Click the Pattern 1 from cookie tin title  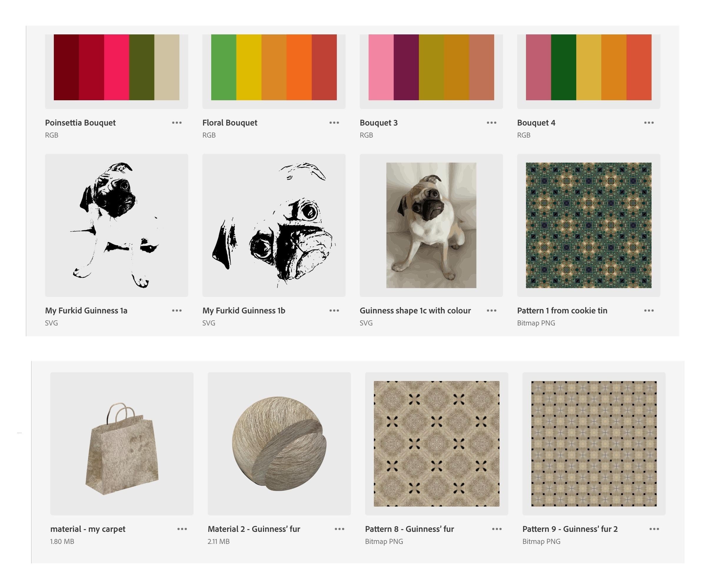[562, 311]
